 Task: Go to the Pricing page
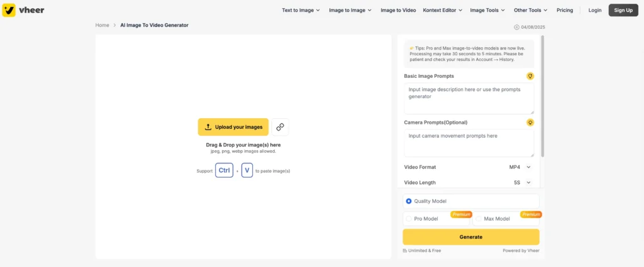565,10
